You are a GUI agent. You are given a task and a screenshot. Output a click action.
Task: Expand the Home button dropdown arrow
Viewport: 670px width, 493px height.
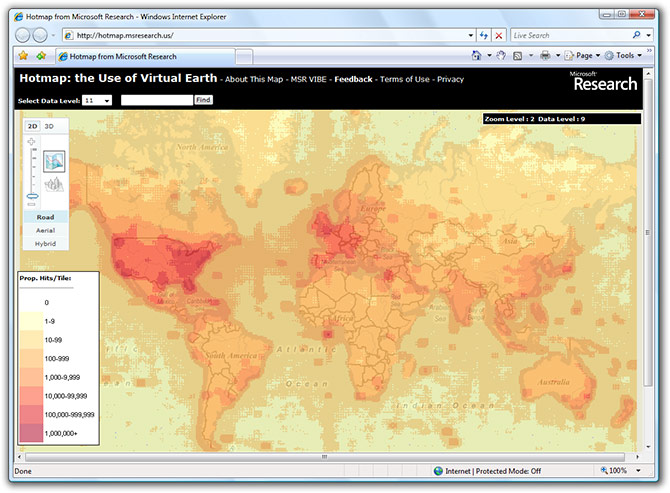click(489, 56)
